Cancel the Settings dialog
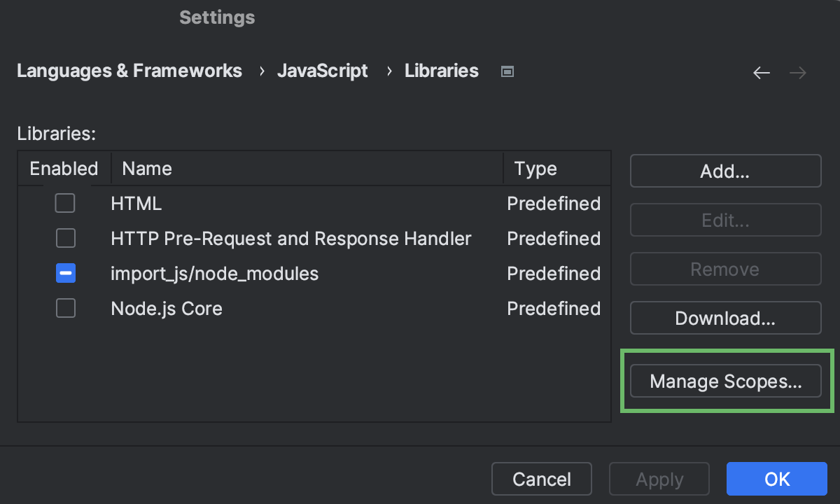The width and height of the screenshot is (840, 504). (x=541, y=479)
